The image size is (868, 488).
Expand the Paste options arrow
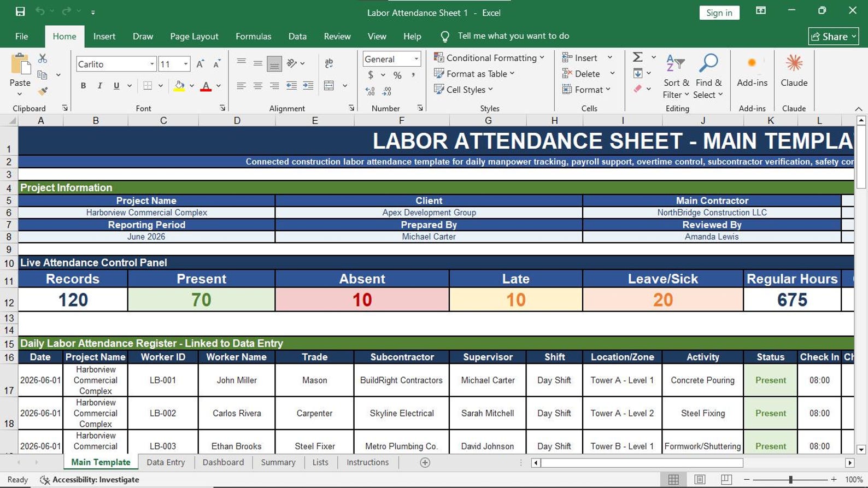tap(20, 93)
